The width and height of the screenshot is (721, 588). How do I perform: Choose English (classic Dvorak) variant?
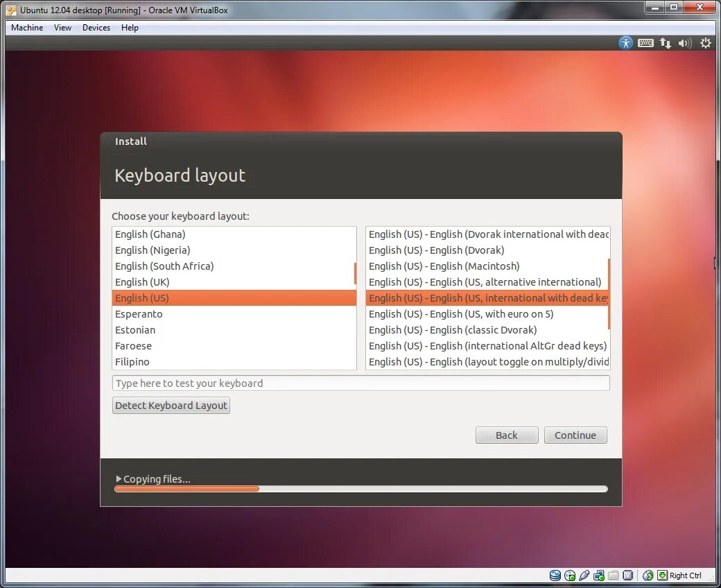click(487, 329)
